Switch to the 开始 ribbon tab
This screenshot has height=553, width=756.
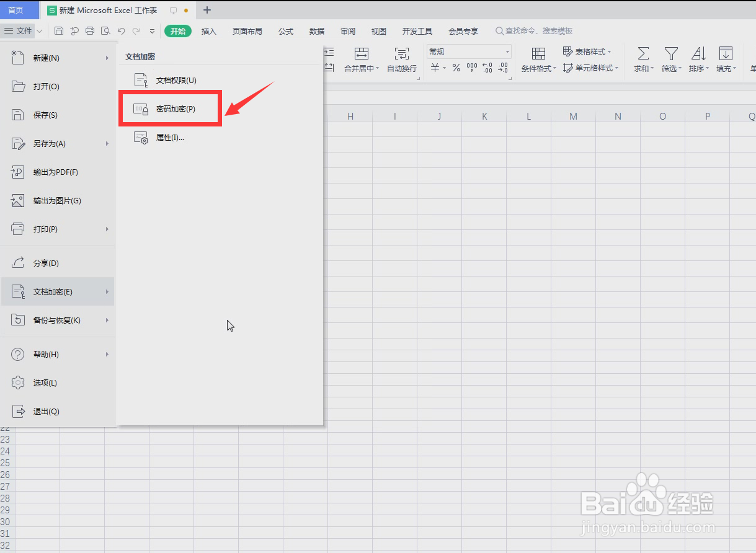[178, 31]
